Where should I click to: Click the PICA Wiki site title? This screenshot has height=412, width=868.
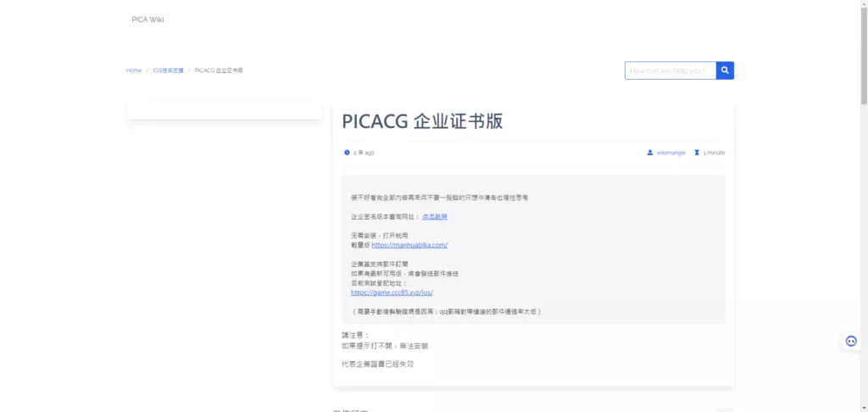147,19
